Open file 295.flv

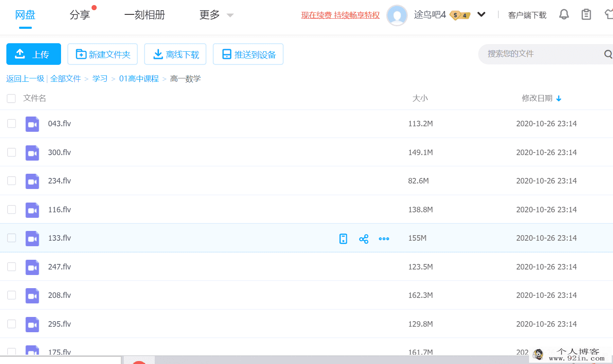[59, 324]
